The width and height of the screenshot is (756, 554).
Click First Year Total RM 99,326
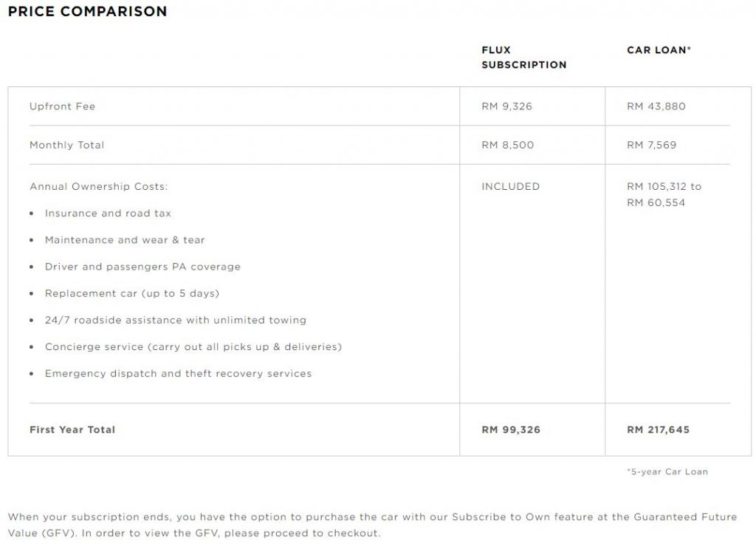(x=511, y=430)
